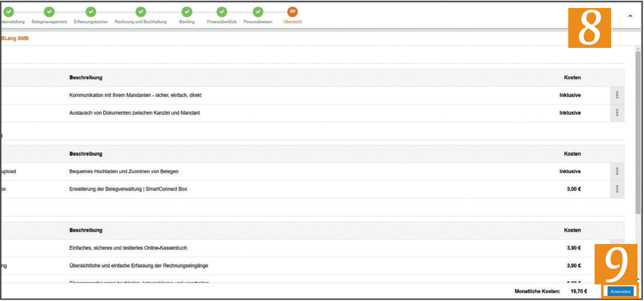Open three-dot menu for SmartConnect Box row
This screenshot has height=301, width=644.
coord(617,189)
